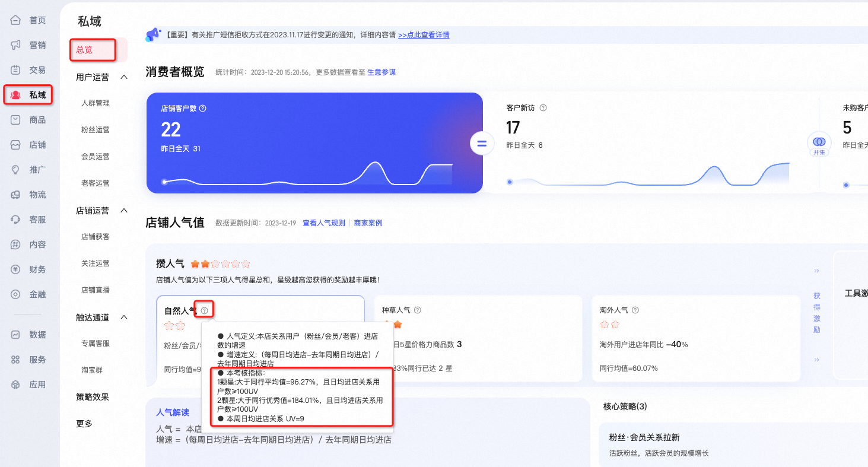Image resolution: width=868 pixels, height=467 pixels.
Task: Click the 店铺 storefront icon
Action: 16,145
